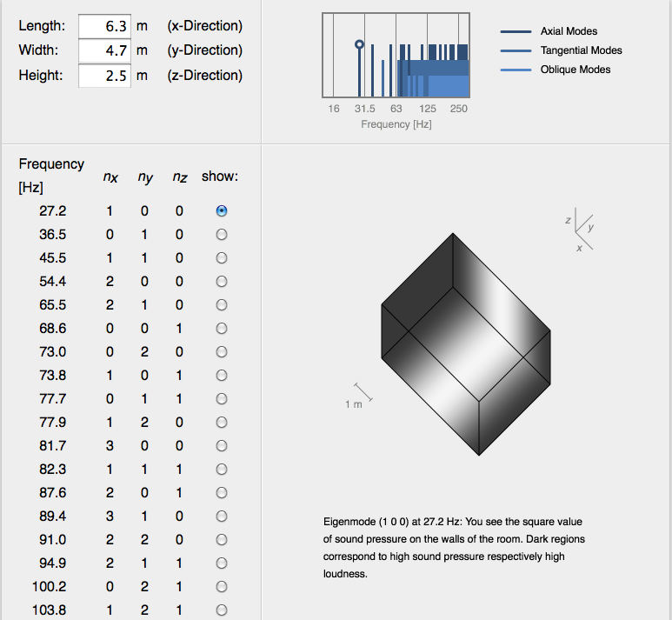Show the 77.7 Hz eigenmode
This screenshot has height=620, width=672.
(222, 399)
